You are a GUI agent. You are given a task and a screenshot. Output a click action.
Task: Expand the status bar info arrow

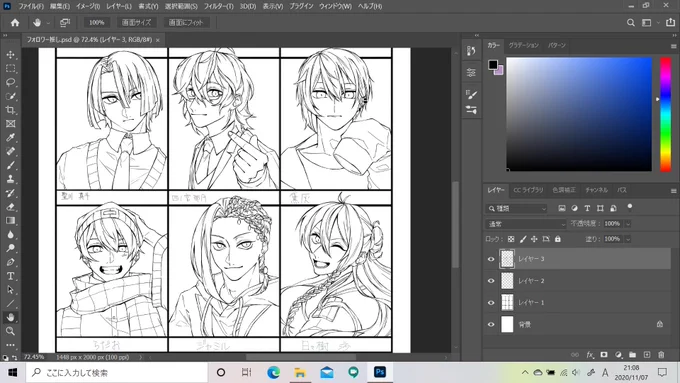[141, 357]
